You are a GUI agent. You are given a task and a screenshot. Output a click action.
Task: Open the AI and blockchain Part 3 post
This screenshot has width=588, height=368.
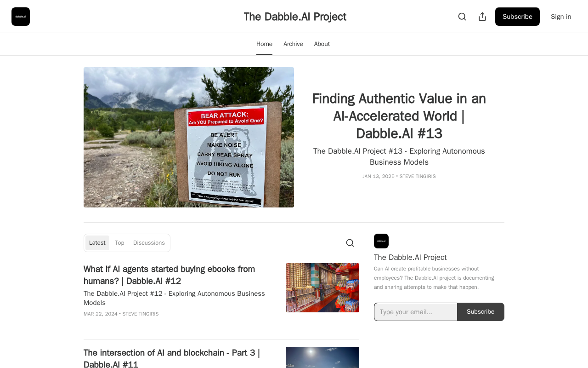(x=172, y=358)
